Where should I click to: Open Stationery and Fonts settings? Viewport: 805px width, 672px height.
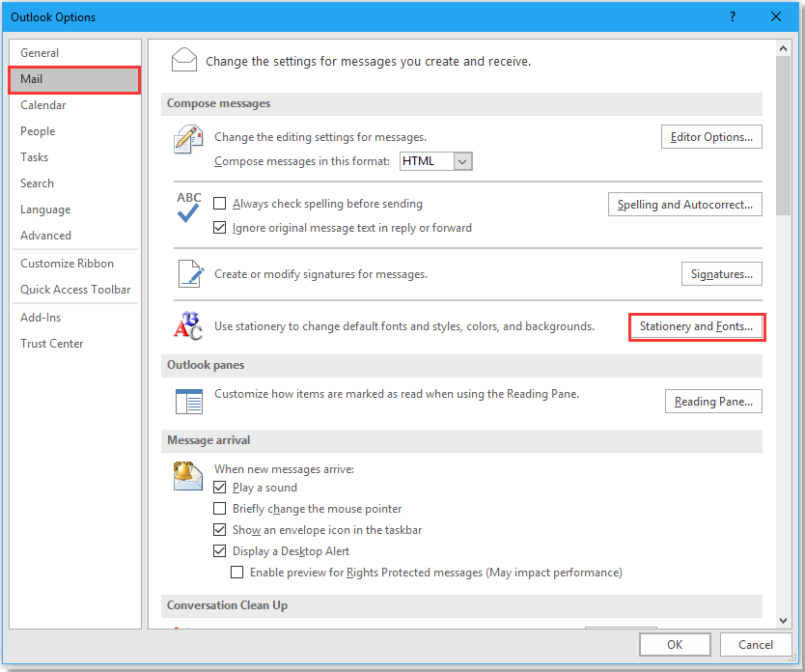pyautogui.click(x=697, y=326)
